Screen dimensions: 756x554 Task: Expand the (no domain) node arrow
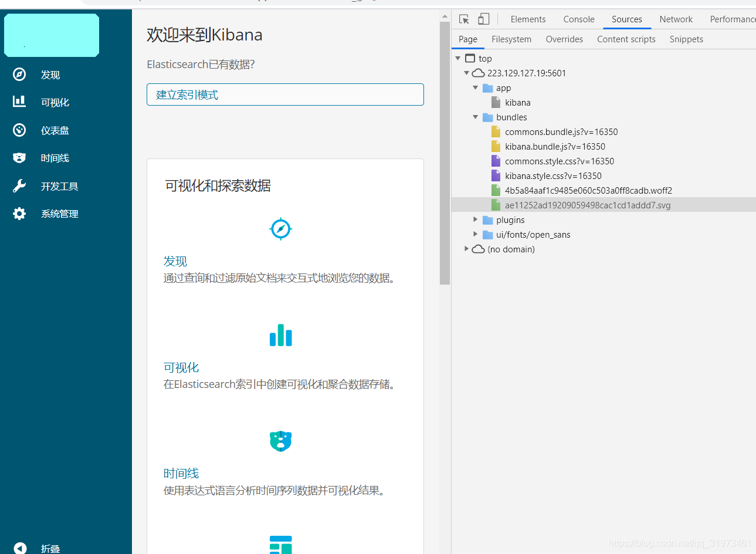pos(467,249)
